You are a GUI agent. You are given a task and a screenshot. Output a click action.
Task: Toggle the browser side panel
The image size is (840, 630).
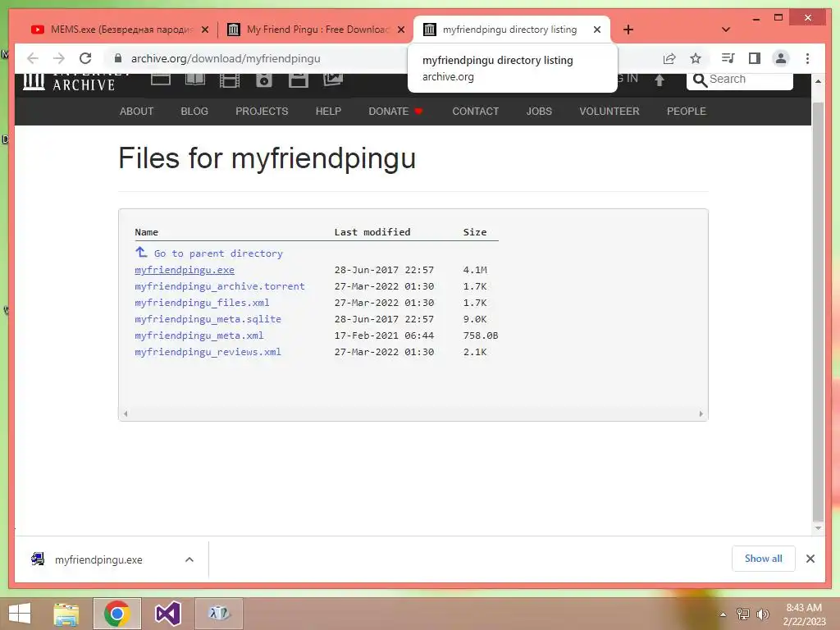tap(755, 58)
